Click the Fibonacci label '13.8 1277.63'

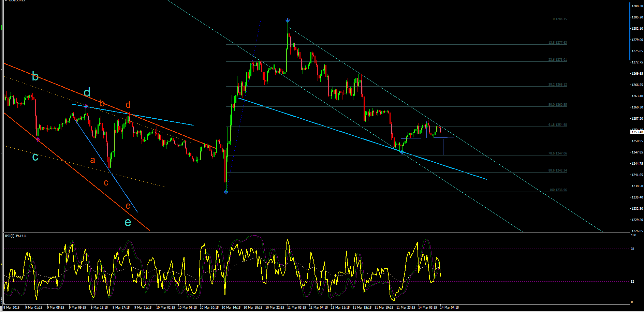(x=558, y=43)
